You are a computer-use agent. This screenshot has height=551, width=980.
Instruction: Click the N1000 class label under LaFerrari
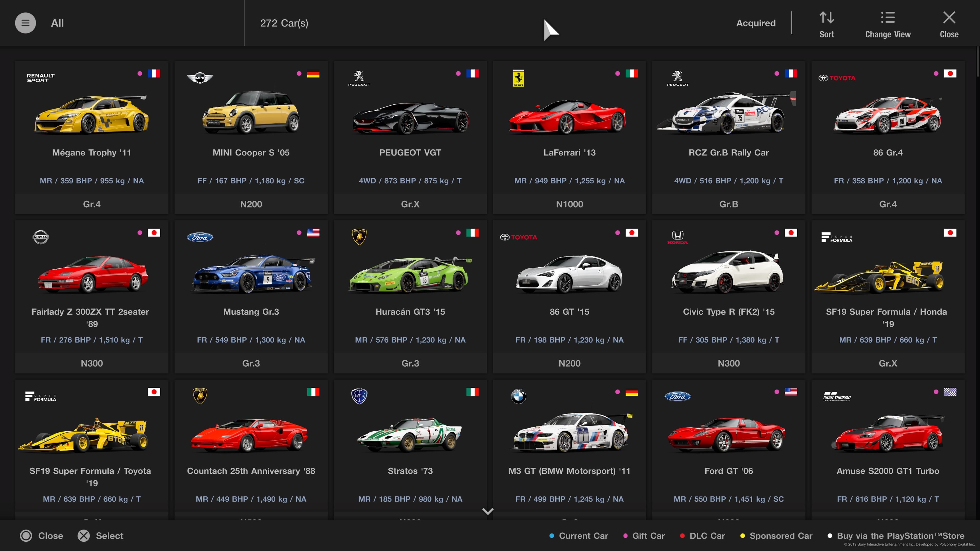[x=569, y=204]
